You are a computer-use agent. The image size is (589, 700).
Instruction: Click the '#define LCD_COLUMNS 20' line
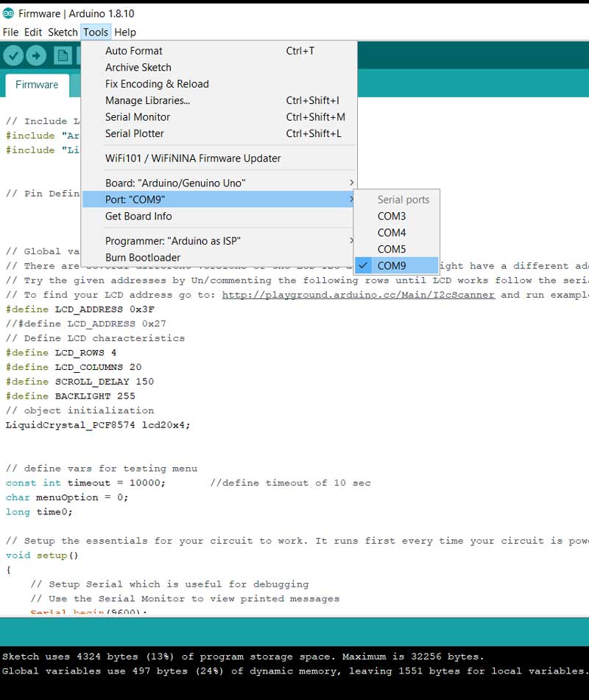74,367
